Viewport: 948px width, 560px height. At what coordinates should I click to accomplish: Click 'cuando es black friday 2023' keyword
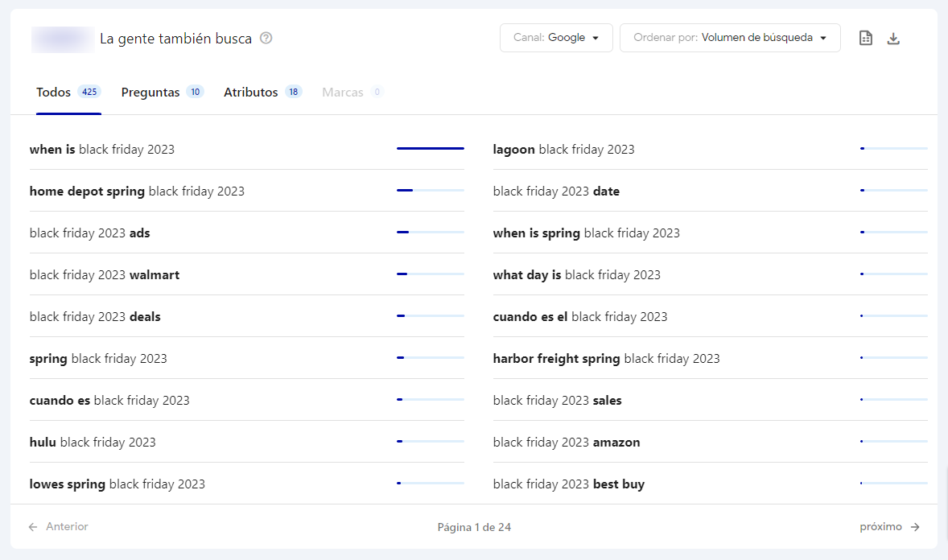(x=109, y=401)
